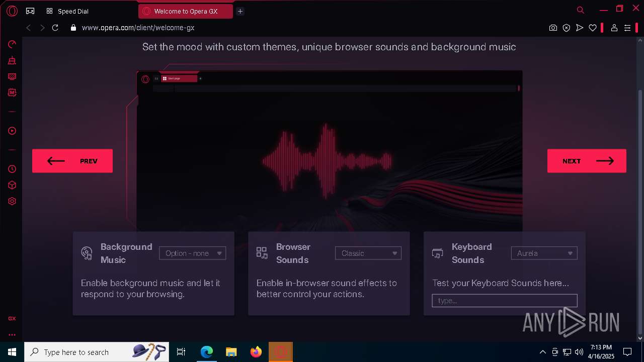The height and width of the screenshot is (362, 644).
Task: Click the padlock site info icon
Action: 73,28
